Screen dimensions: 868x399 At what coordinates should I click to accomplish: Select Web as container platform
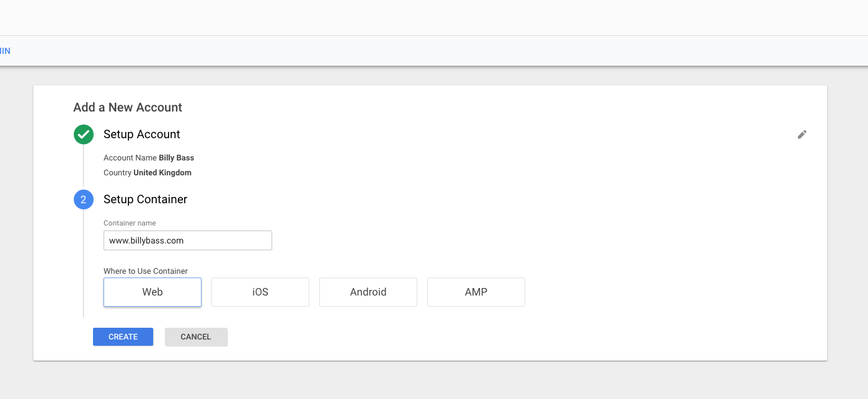coord(153,292)
